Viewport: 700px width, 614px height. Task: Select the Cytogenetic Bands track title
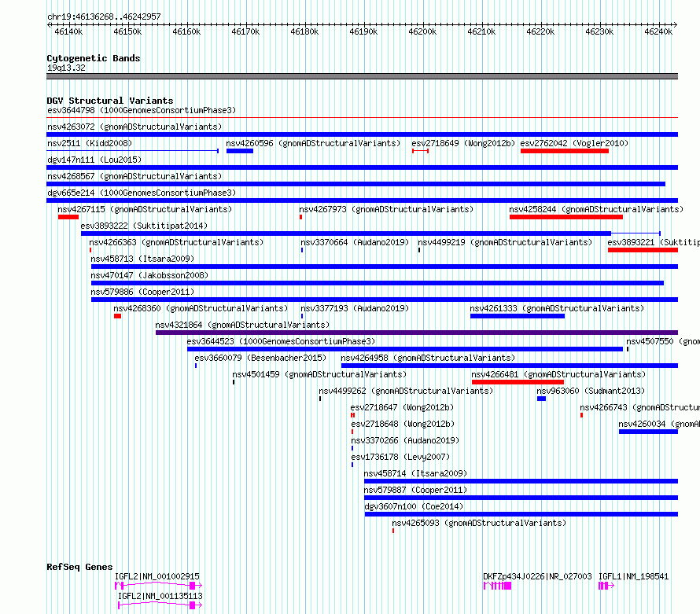pos(94,58)
